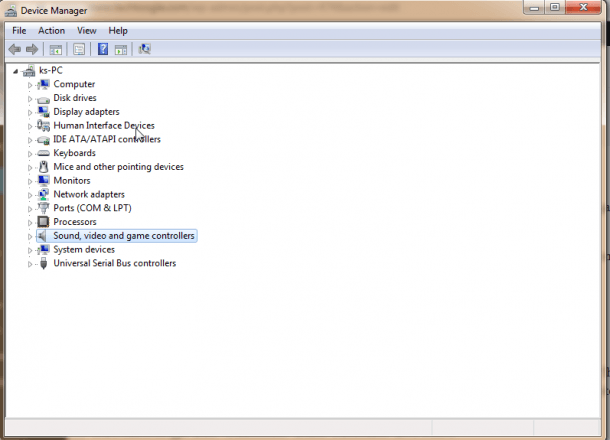Close the Device Manager window
Screen dimensions: 610x440
(x=583, y=7)
